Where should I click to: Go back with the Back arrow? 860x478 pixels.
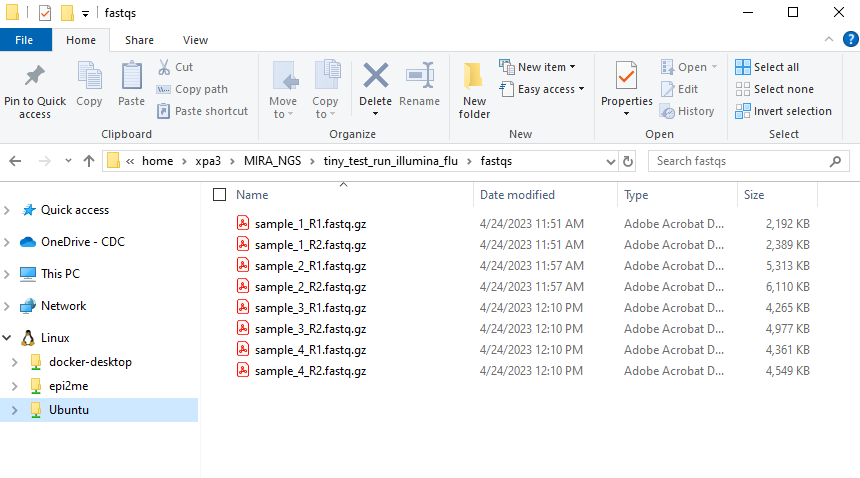15,161
